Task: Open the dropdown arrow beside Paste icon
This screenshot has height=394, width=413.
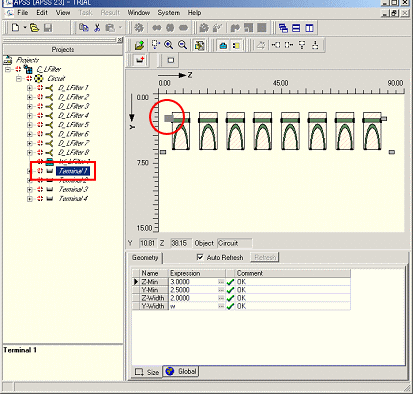Action: click(120, 28)
